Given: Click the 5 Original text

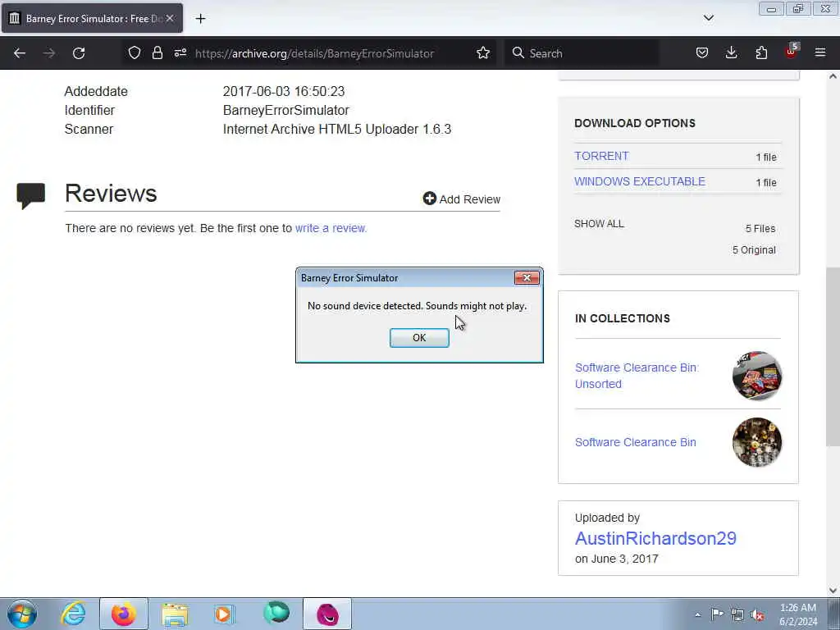Looking at the screenshot, I should pyautogui.click(x=754, y=250).
